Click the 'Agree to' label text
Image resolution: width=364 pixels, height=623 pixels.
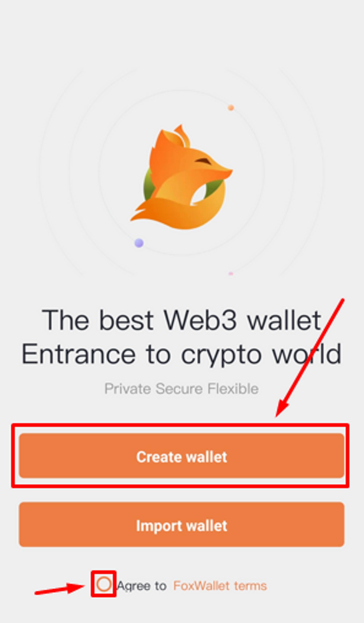142,586
